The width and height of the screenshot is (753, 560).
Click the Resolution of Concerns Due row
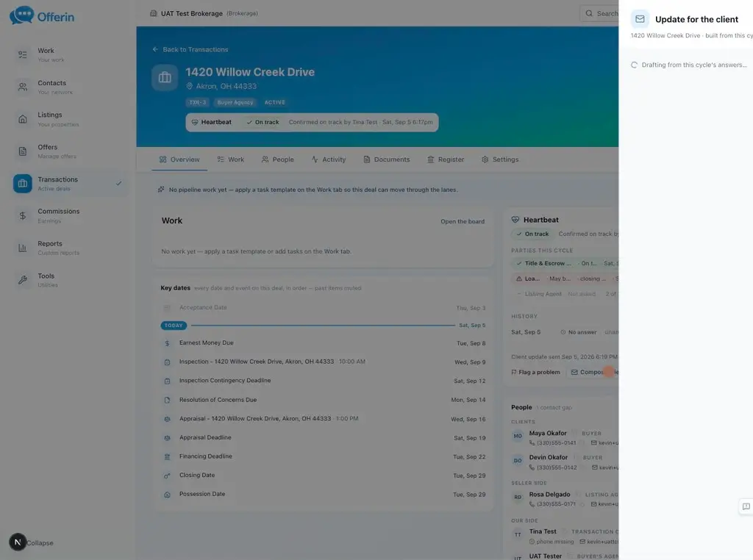coord(324,400)
